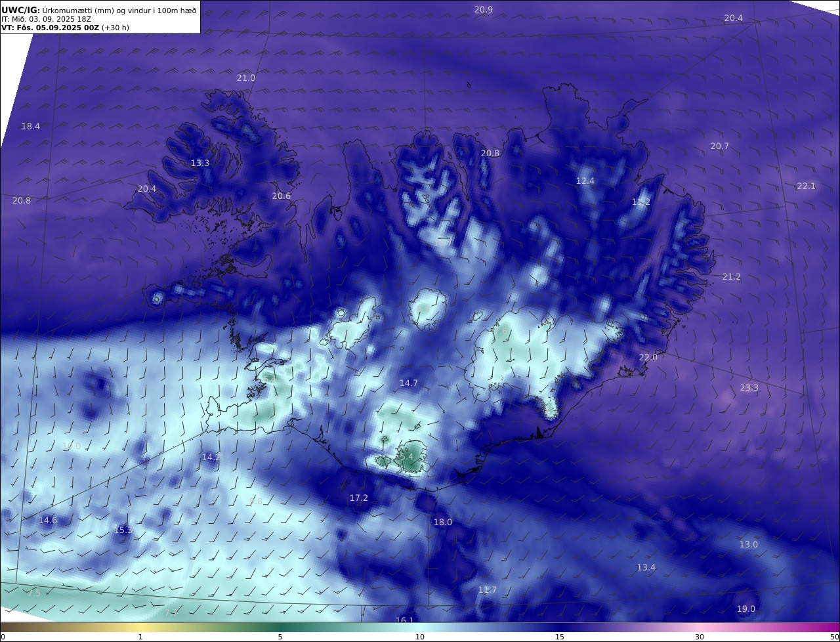Viewport: 840px width, 642px height.
Task: Select the 14.6 value label
Action: point(48,520)
